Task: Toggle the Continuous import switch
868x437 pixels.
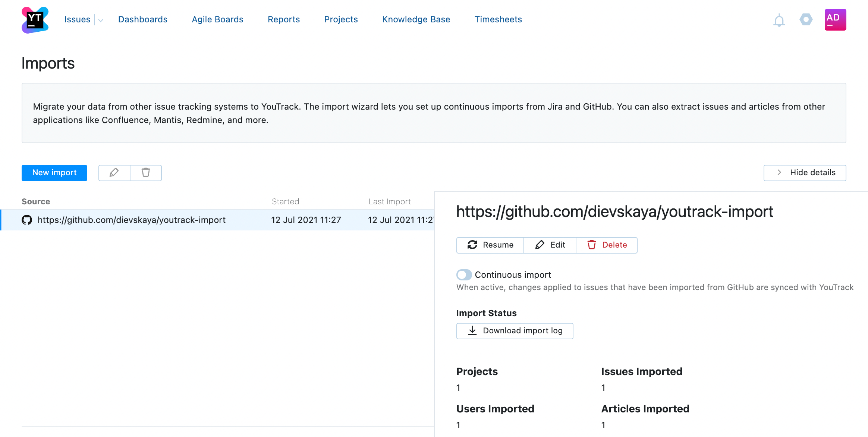Action: tap(464, 275)
